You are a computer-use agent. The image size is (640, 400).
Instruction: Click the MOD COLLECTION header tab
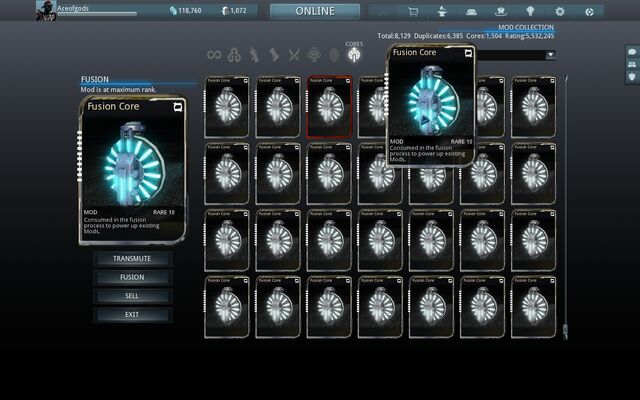click(x=526, y=27)
